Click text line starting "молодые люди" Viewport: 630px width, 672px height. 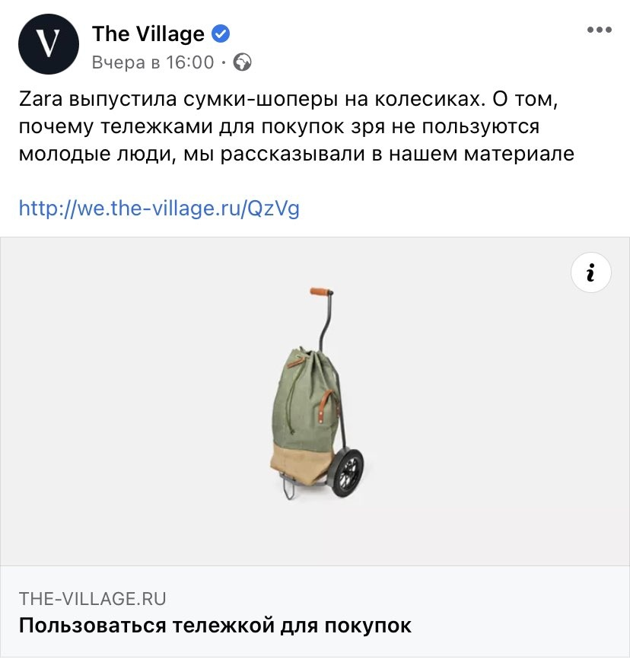pos(297,154)
